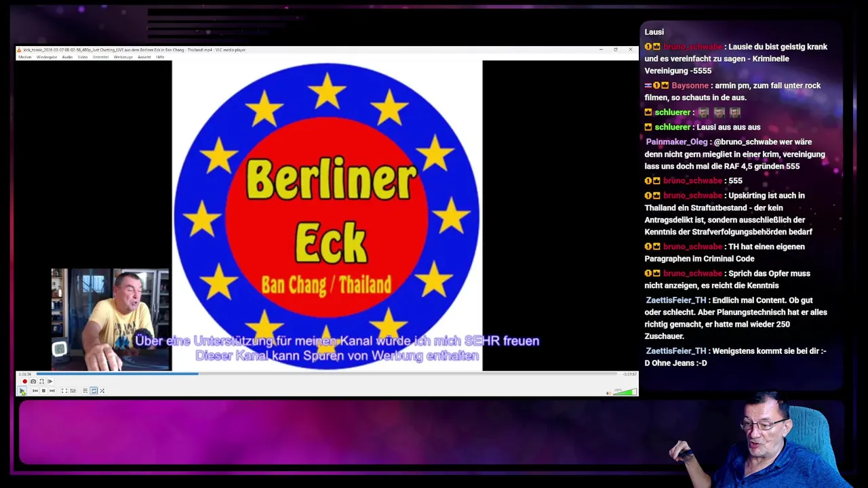Jump to the next track in VLC

(52, 391)
